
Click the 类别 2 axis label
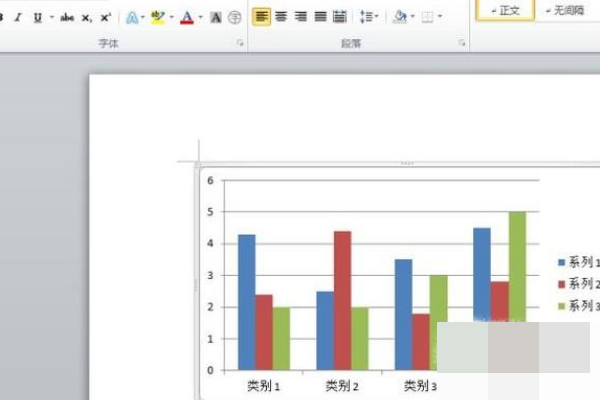tap(342, 386)
